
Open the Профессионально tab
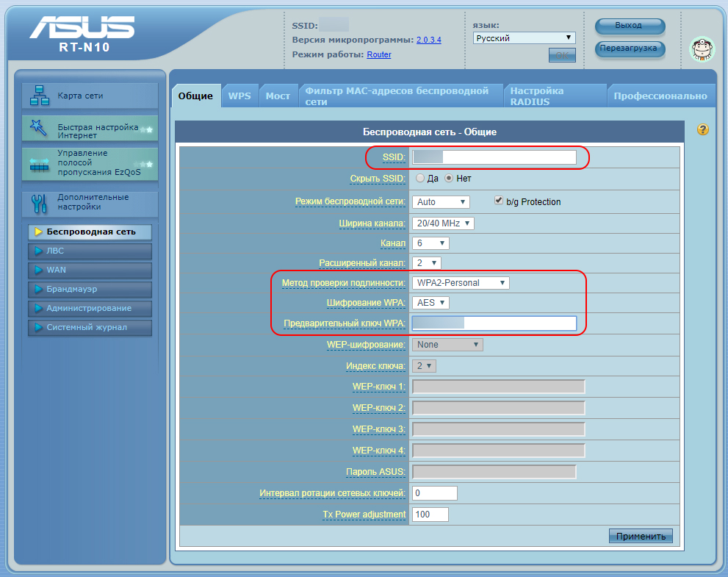coord(660,96)
